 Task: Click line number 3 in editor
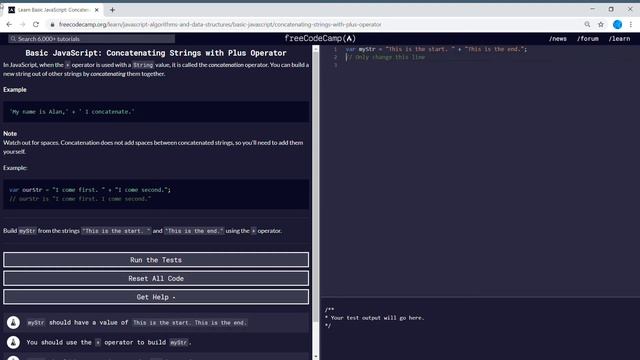tap(336, 65)
